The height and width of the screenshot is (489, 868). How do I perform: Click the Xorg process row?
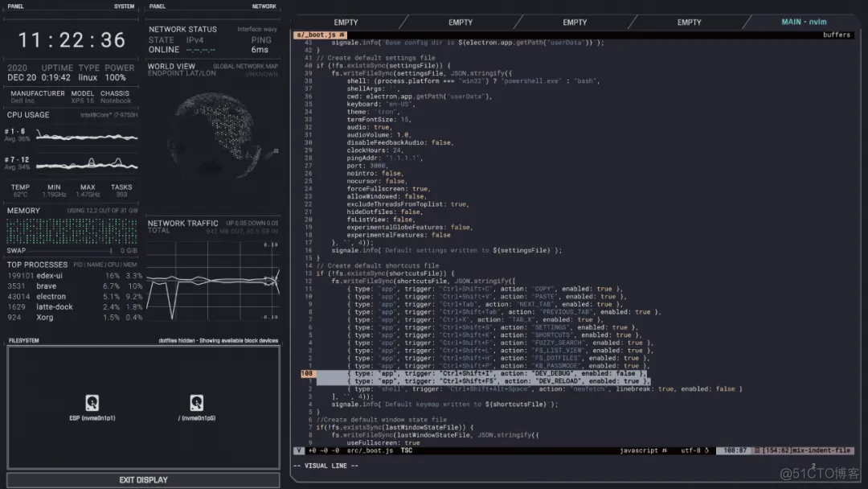click(74, 318)
